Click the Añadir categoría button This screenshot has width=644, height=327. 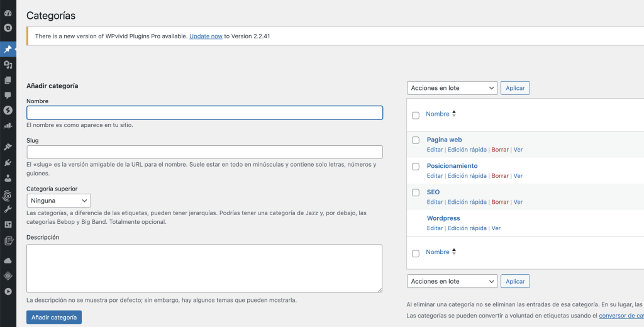point(54,318)
